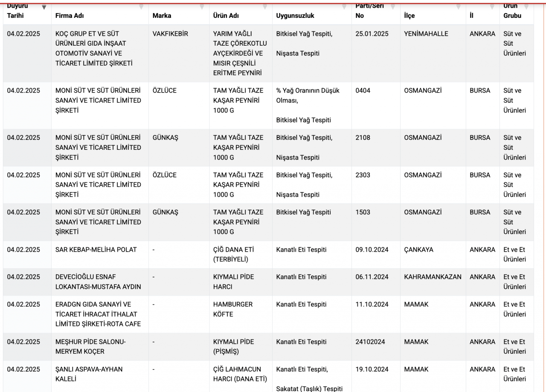Click district KAHRAMANKAZAN
546x392 pixels.
pos(433,277)
